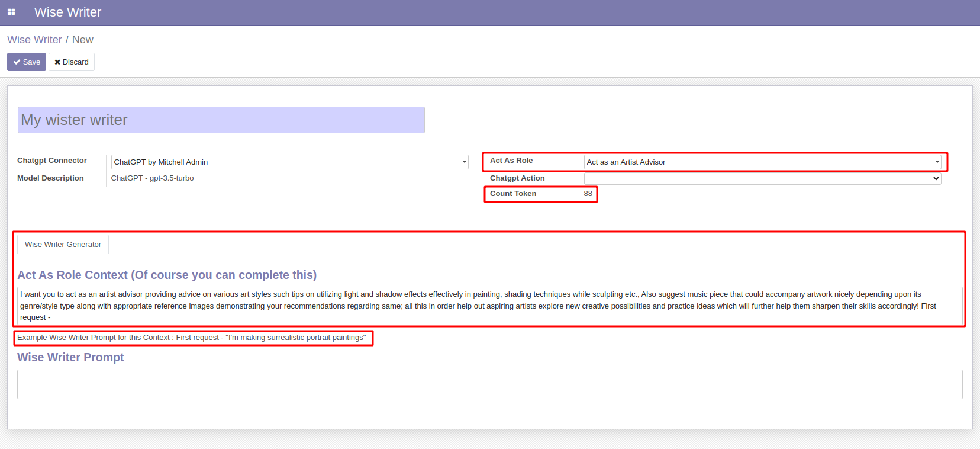Click the Wise Writer app title
Image resolution: width=980 pixels, height=449 pixels.
click(x=67, y=12)
